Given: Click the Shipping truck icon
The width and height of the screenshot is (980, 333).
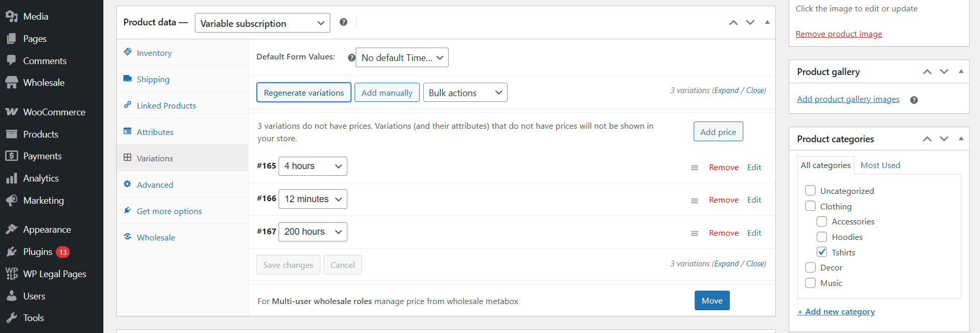Looking at the screenshot, I should [128, 79].
